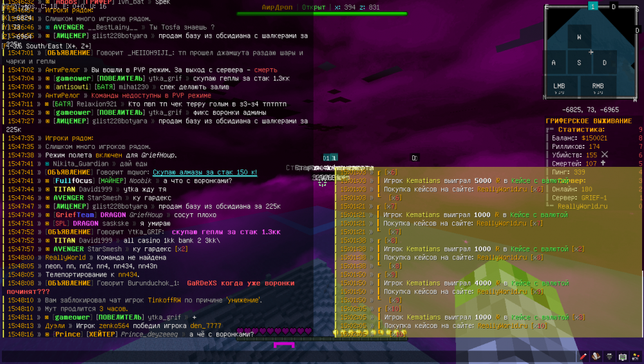Click the airdrop coordinates x: 394 z: 831
The height and width of the screenshot is (364, 644).
click(357, 7)
